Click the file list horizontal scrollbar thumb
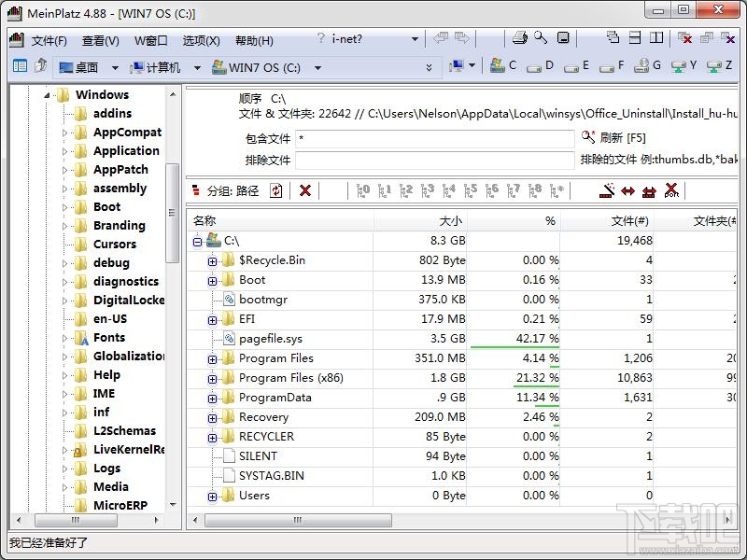Image resolution: width=747 pixels, height=560 pixels. coord(298,520)
